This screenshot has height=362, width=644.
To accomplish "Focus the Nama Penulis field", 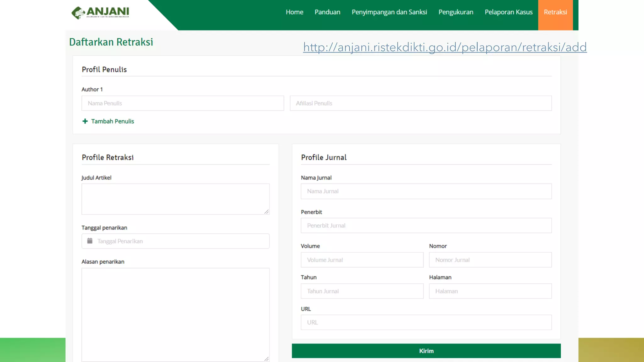I will tap(182, 103).
